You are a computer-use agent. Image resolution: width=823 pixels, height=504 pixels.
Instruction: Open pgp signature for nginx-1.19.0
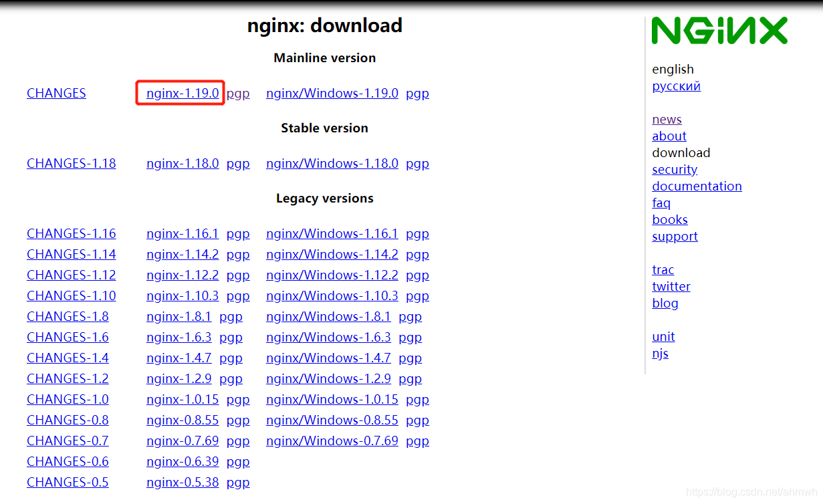[x=238, y=94]
